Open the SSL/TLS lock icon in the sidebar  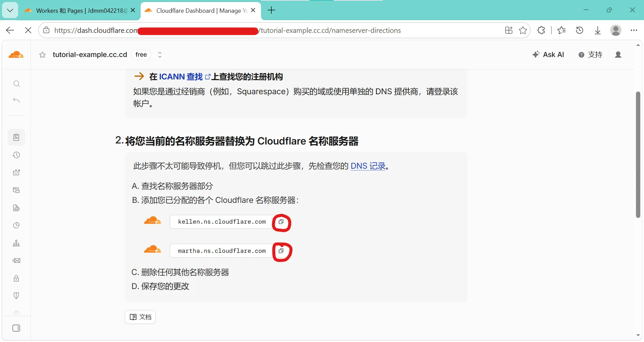click(x=16, y=278)
